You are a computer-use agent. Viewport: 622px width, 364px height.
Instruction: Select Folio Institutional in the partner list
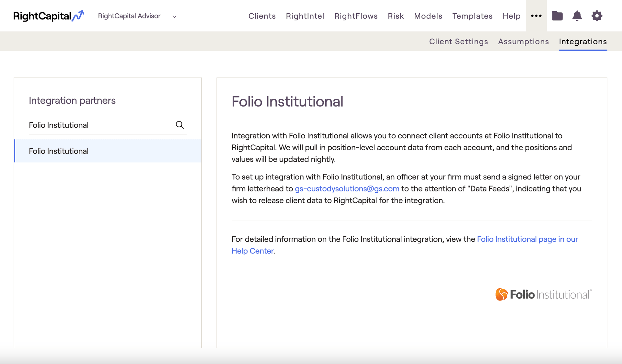(x=108, y=151)
